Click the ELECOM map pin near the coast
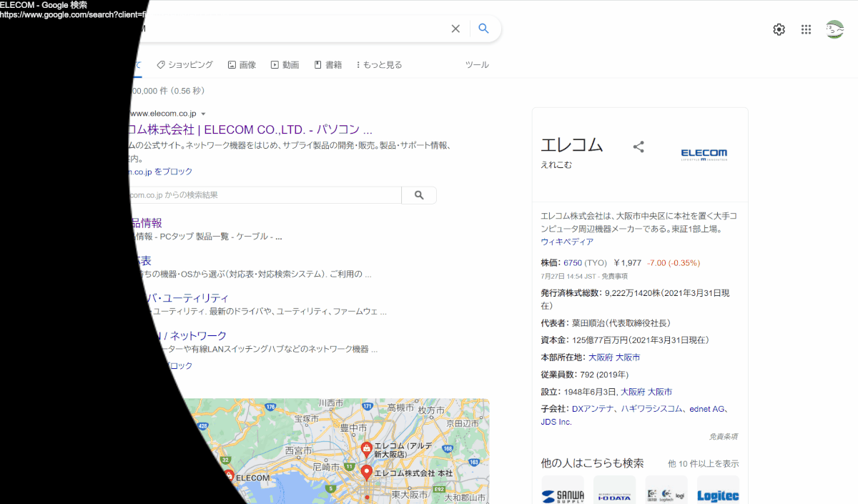The image size is (858, 504). tap(228, 475)
